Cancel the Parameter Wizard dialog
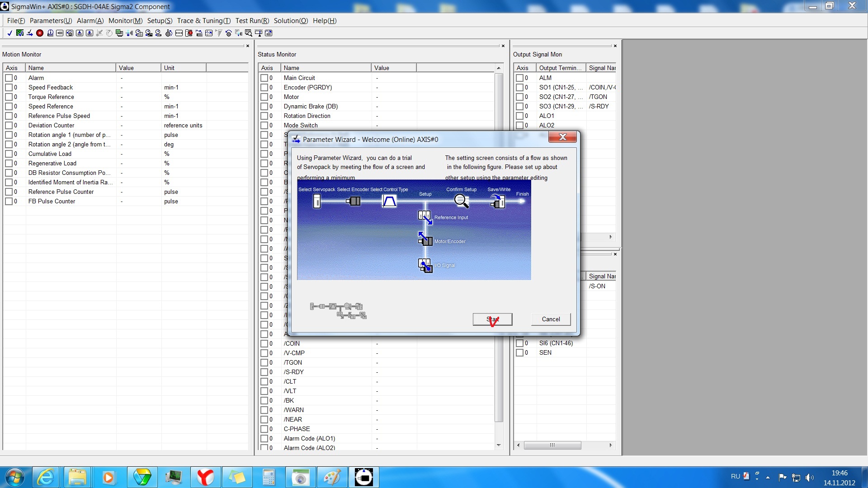The image size is (868, 488). tap(551, 319)
